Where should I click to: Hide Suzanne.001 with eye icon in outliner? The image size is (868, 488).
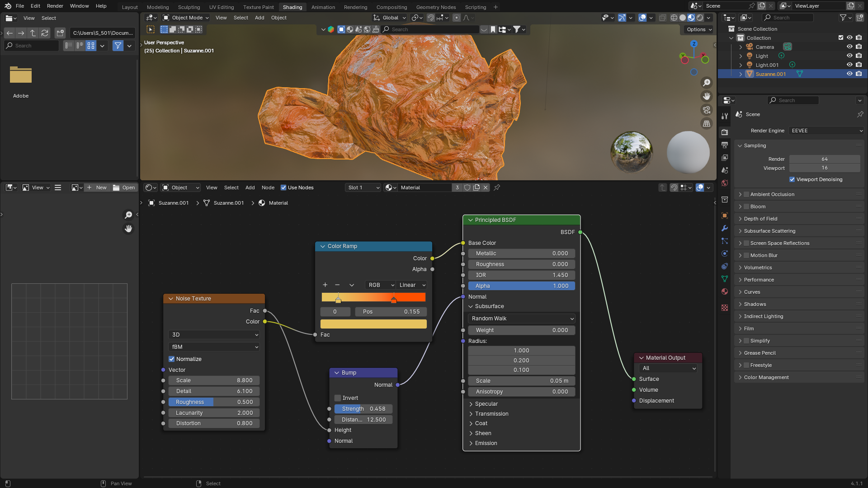849,74
